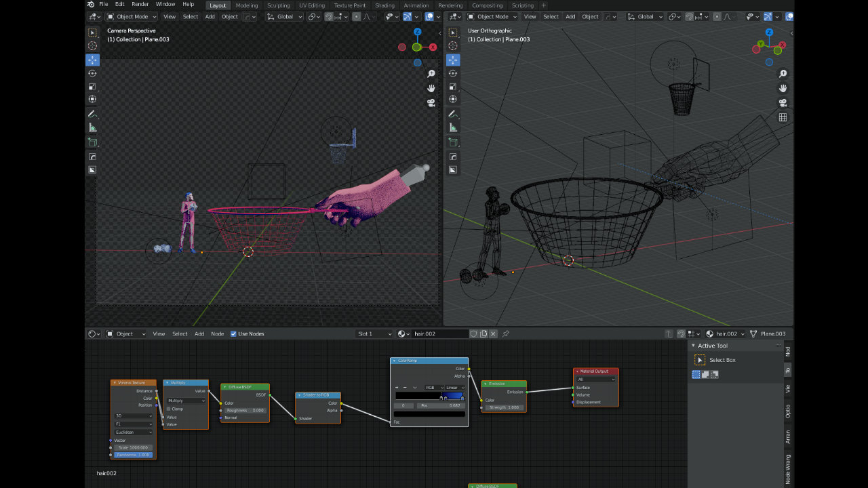Pick the Cursor tool in the left viewport

click(x=92, y=46)
